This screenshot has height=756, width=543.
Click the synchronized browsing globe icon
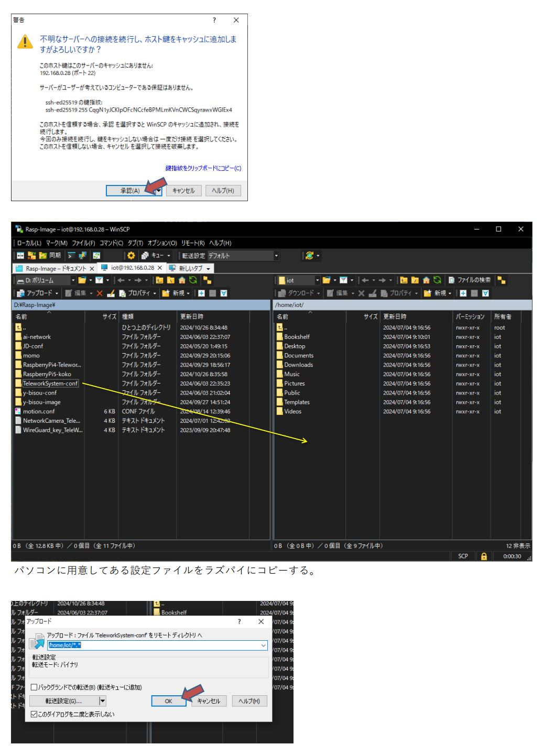(x=309, y=256)
